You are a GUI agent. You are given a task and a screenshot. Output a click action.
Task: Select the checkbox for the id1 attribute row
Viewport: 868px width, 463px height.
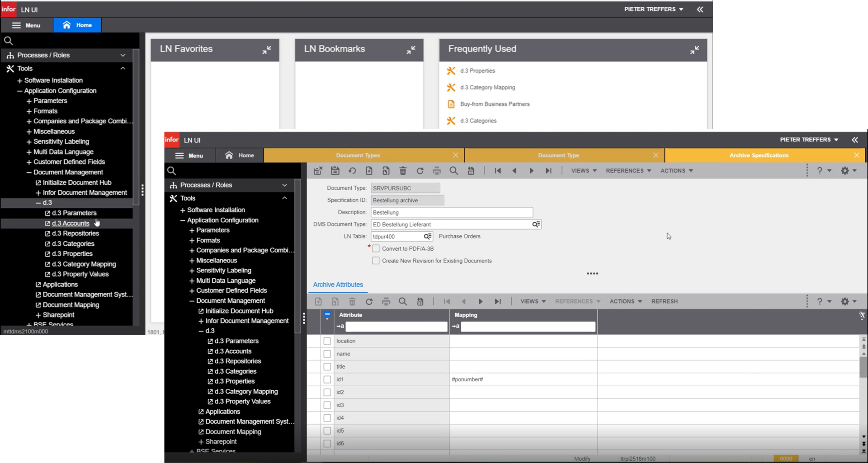coord(326,379)
